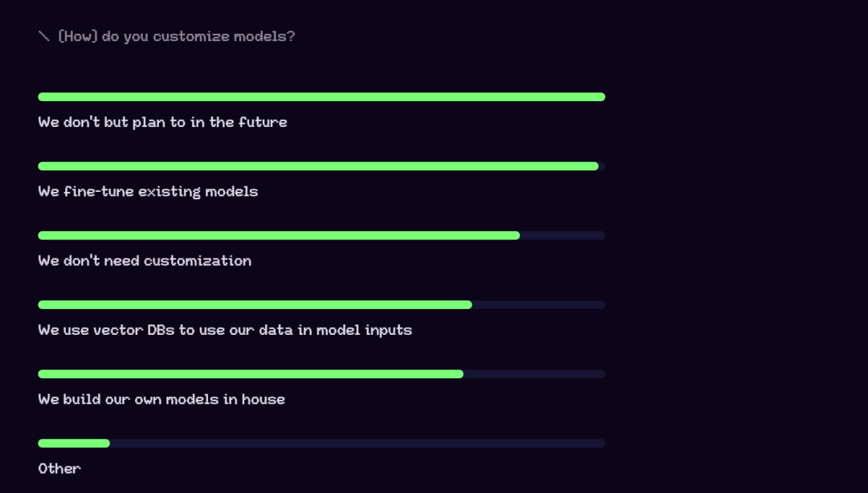Click the unfilled end of the 'need customization' bar
Screen dimensions: 868x493
click(x=563, y=236)
